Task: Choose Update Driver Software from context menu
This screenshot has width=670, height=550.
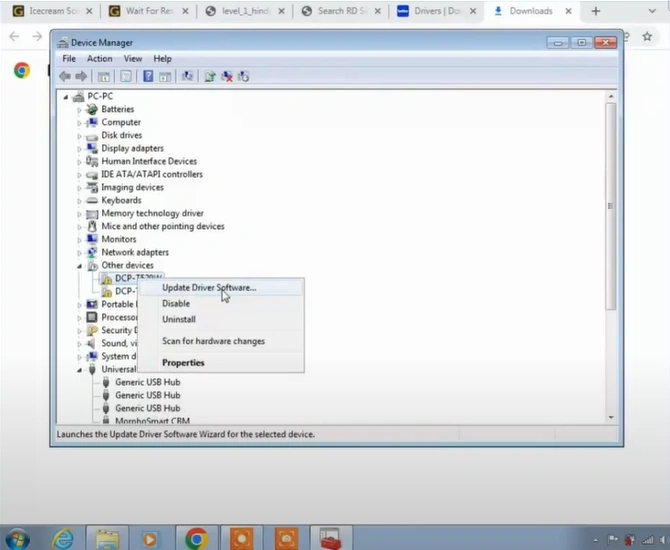Action: (x=209, y=288)
